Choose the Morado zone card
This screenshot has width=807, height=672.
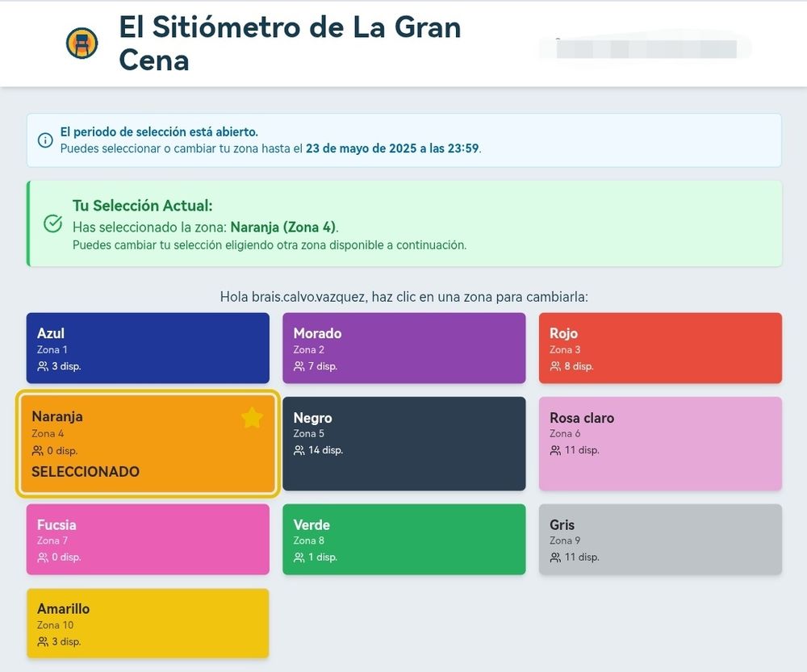coord(404,348)
